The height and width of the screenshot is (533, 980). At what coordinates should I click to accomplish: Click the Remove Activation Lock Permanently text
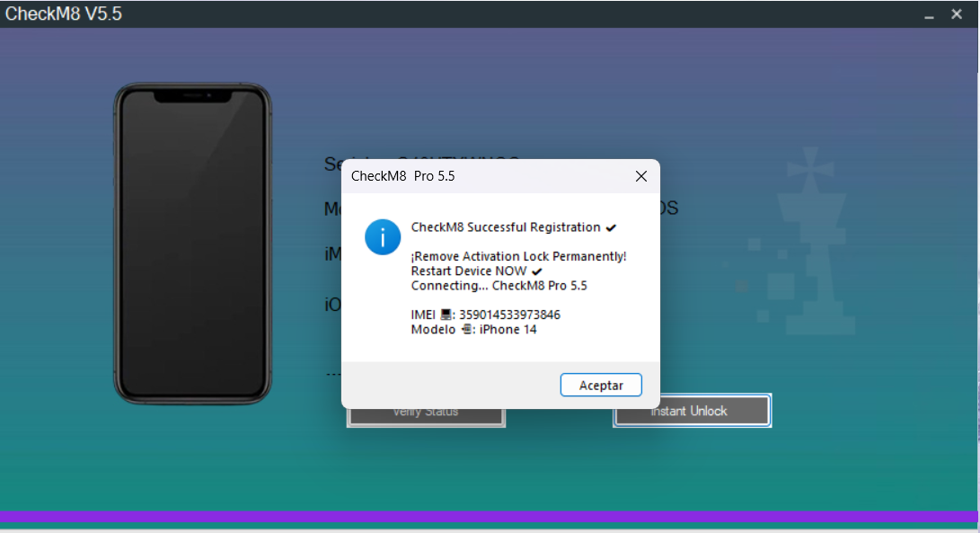(x=518, y=256)
